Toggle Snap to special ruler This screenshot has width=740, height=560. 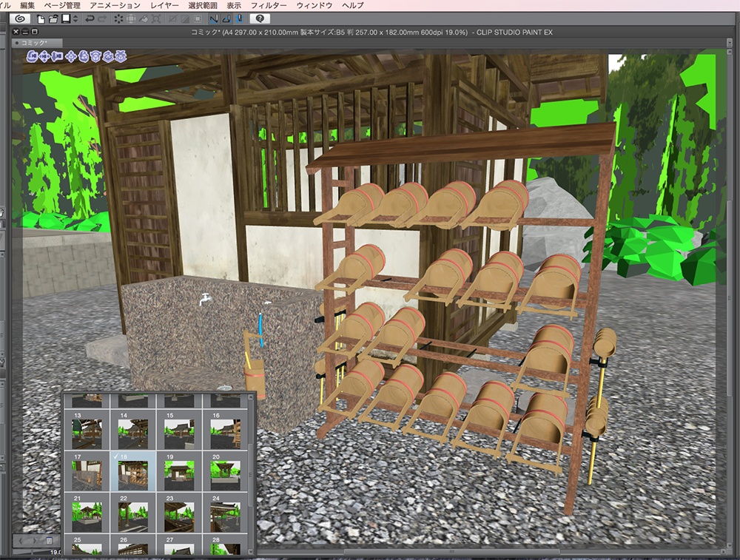point(226,19)
